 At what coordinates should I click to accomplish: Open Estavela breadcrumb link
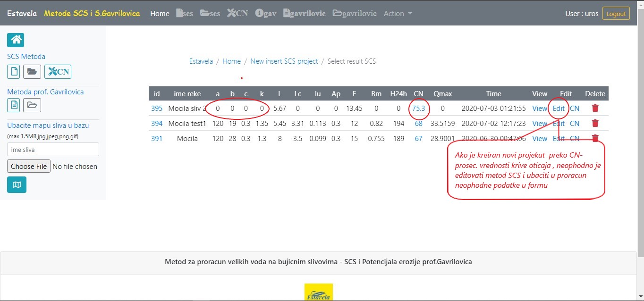pos(201,61)
